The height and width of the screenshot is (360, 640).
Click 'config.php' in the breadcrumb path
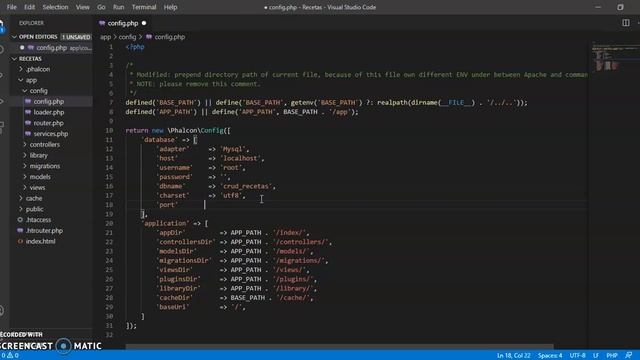click(x=169, y=37)
